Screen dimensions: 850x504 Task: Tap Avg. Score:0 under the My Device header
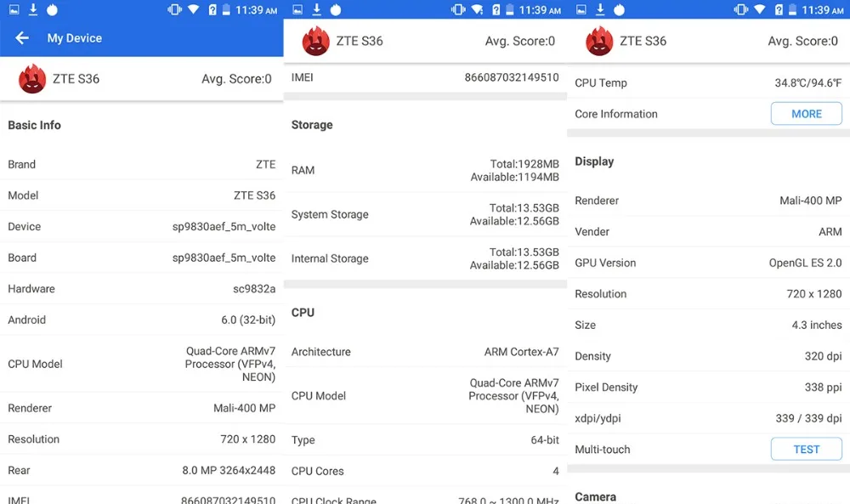coord(236,78)
